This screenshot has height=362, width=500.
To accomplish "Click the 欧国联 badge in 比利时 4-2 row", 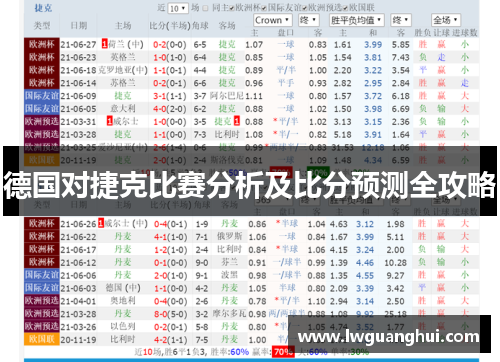I will (42, 339).
